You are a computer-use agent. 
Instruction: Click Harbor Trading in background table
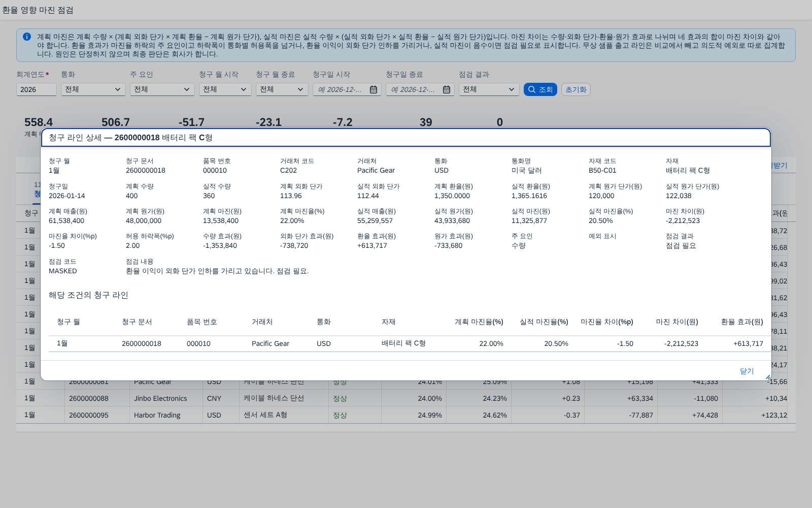157,415
